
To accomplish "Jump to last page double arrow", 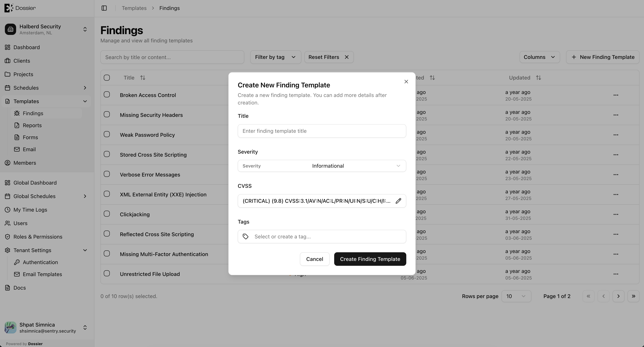I will (x=633, y=296).
